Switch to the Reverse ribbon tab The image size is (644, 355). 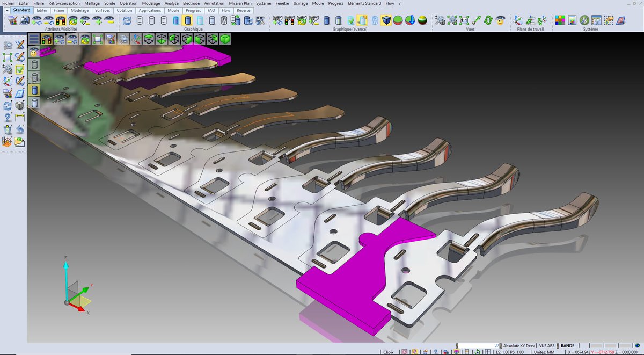click(x=244, y=10)
